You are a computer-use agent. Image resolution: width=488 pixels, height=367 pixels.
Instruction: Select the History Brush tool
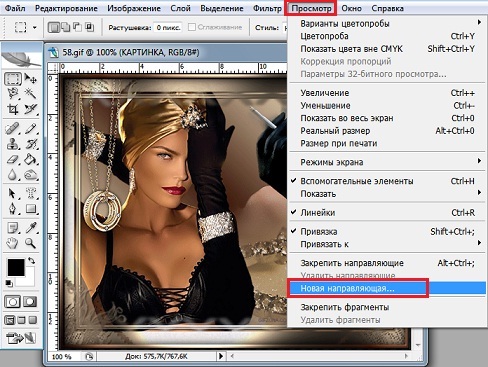(31, 144)
